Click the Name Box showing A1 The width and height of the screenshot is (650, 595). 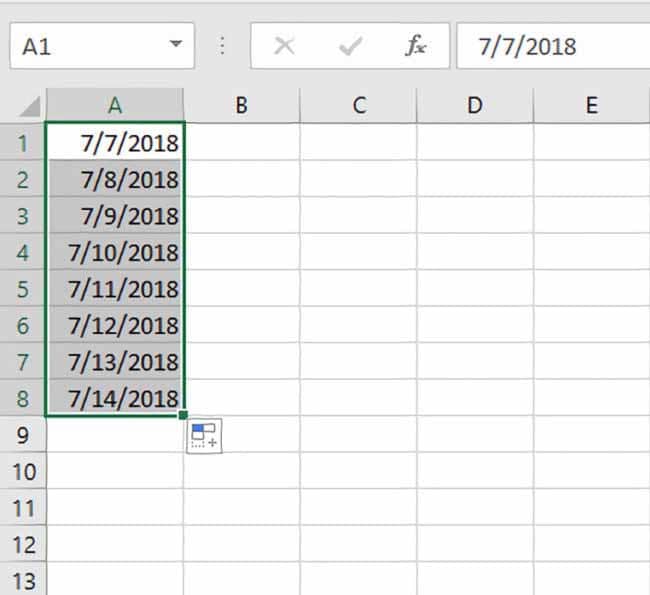102,46
